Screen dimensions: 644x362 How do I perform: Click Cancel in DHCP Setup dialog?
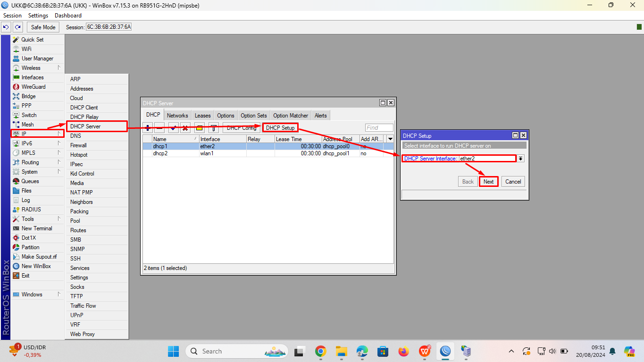[513, 182]
